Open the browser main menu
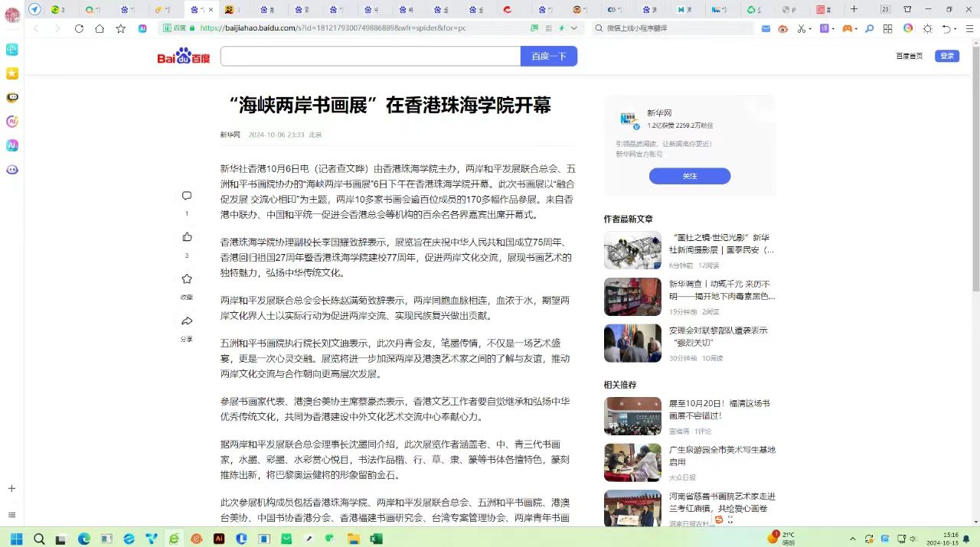The width and height of the screenshot is (980, 547). (969, 28)
